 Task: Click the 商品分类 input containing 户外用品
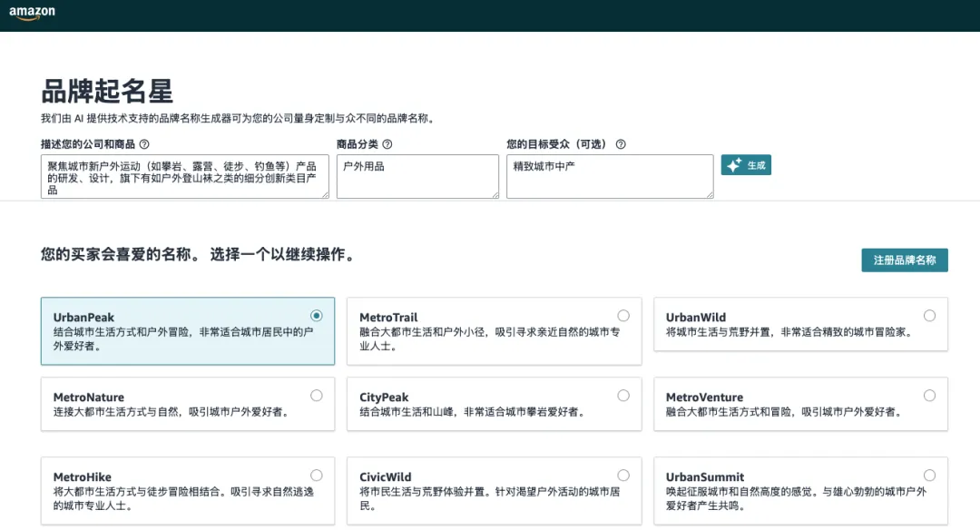click(x=417, y=176)
